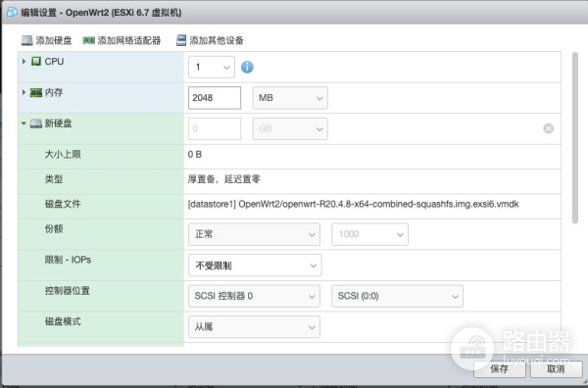588x388 pixels.
Task: Expand the CPU settings row
Action: [24, 61]
